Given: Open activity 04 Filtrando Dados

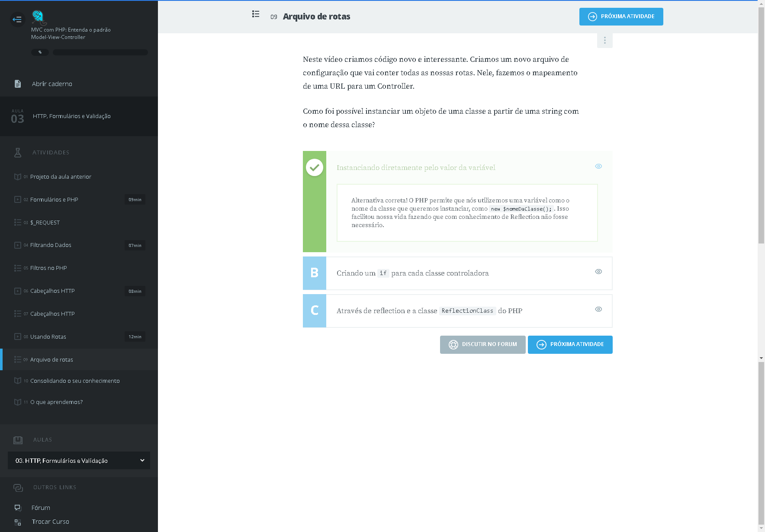Looking at the screenshot, I should [51, 245].
